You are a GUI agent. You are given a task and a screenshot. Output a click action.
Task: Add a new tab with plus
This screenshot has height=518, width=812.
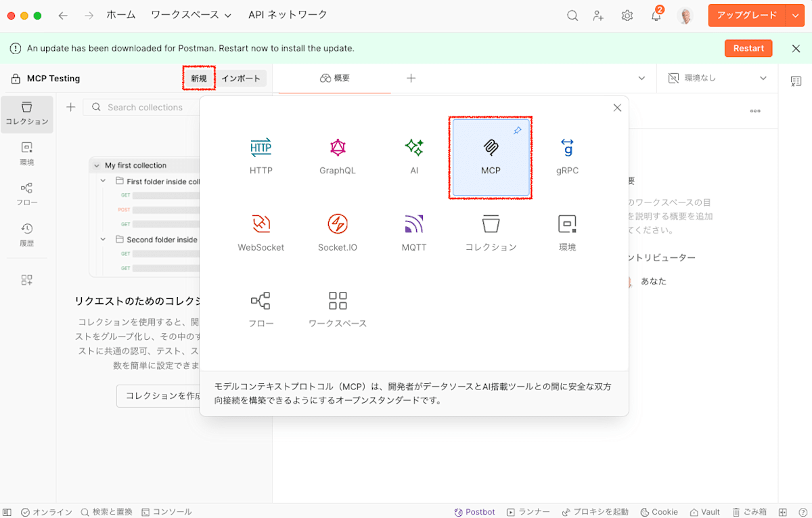(411, 78)
